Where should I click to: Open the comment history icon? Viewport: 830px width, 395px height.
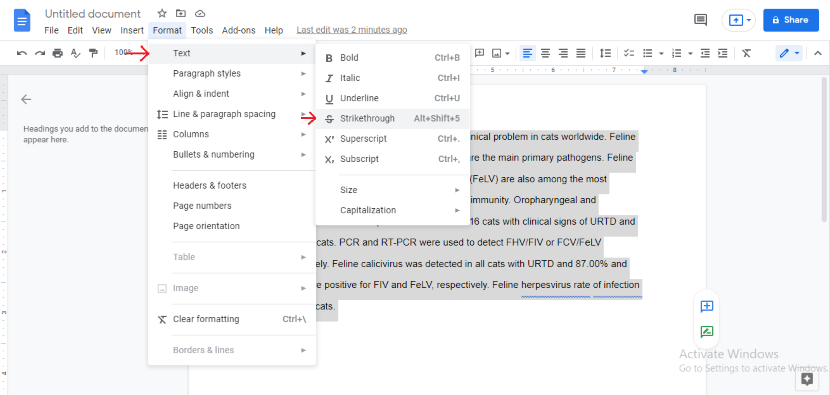point(700,20)
